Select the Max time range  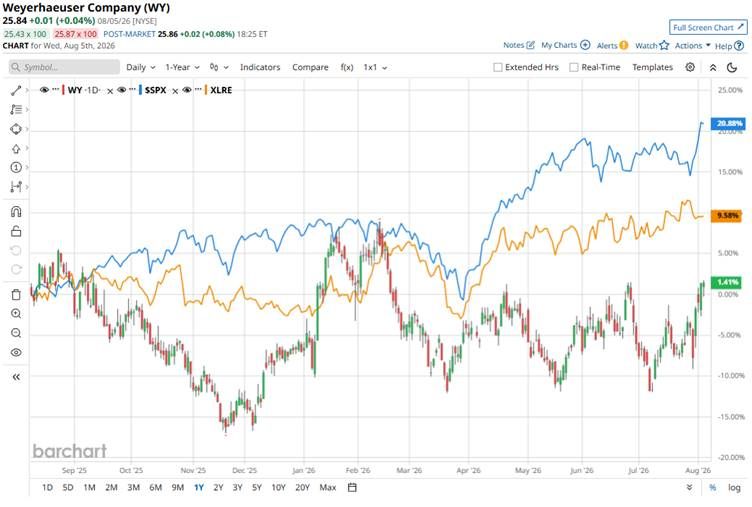point(328,487)
